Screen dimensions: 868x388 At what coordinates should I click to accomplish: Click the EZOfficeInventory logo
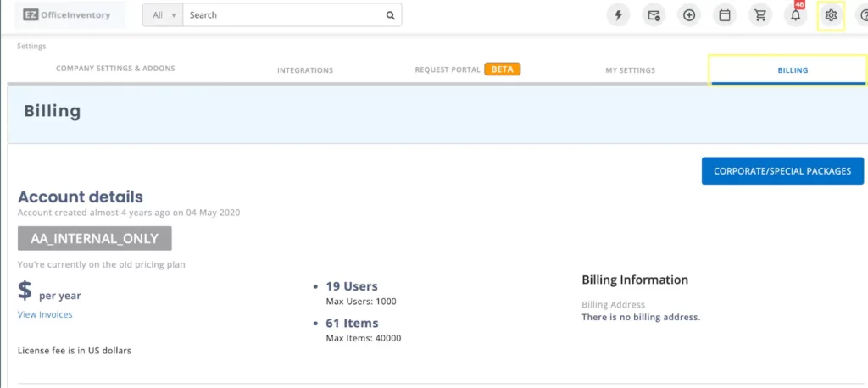point(67,15)
